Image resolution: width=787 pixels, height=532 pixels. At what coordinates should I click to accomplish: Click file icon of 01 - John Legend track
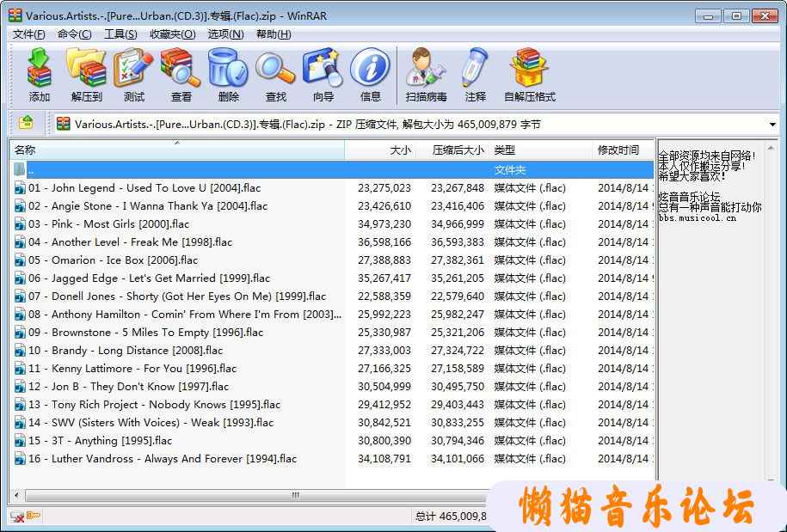20,188
